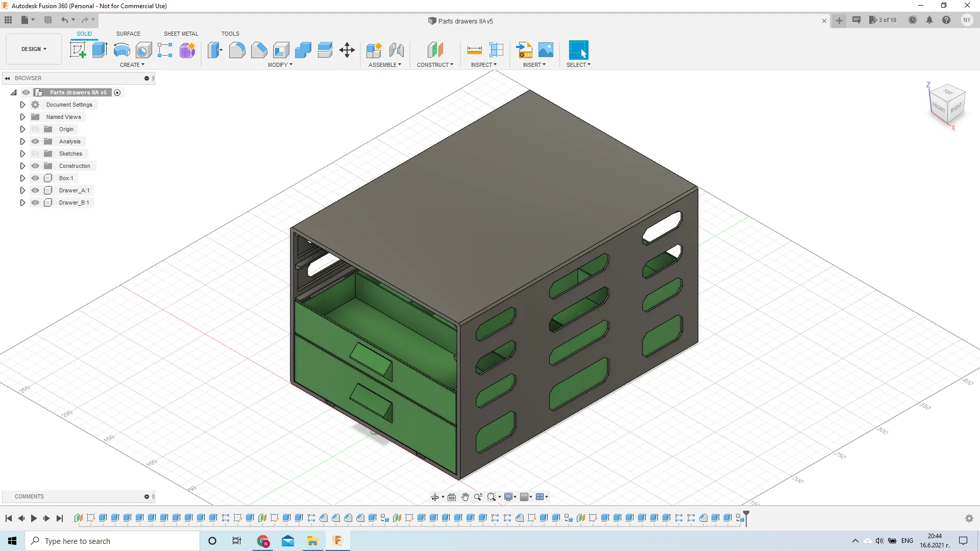Image resolution: width=980 pixels, height=551 pixels.
Task: Open the DESIGN workspace dropdown
Action: (x=34, y=49)
